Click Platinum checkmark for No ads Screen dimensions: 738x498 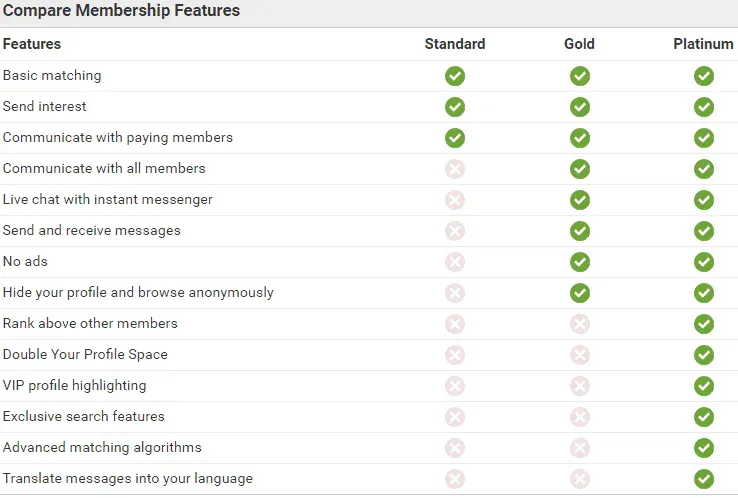click(x=704, y=262)
